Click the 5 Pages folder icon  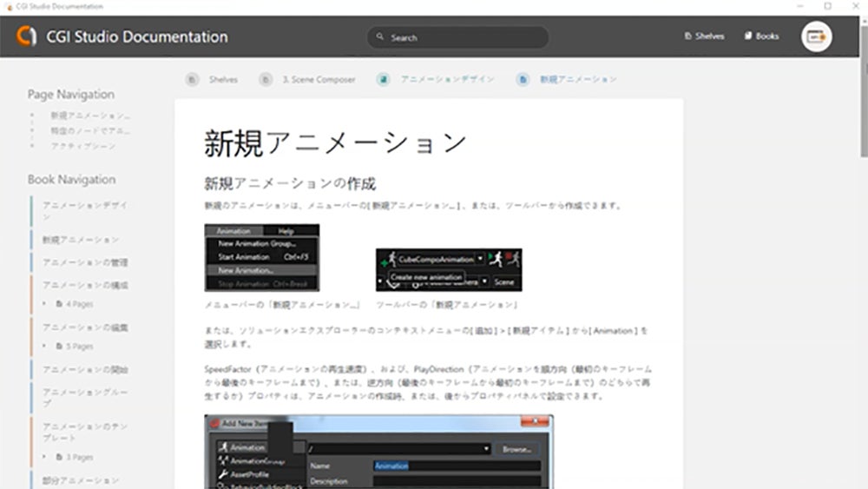(x=59, y=346)
